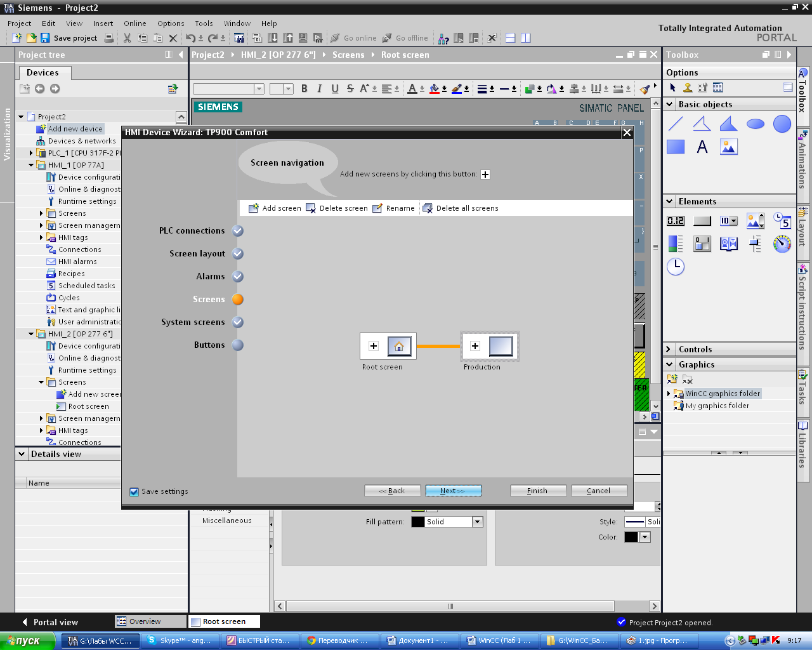This screenshot has width=812, height=650.
Task: Click Go online in the main toolbar
Action: pos(353,38)
